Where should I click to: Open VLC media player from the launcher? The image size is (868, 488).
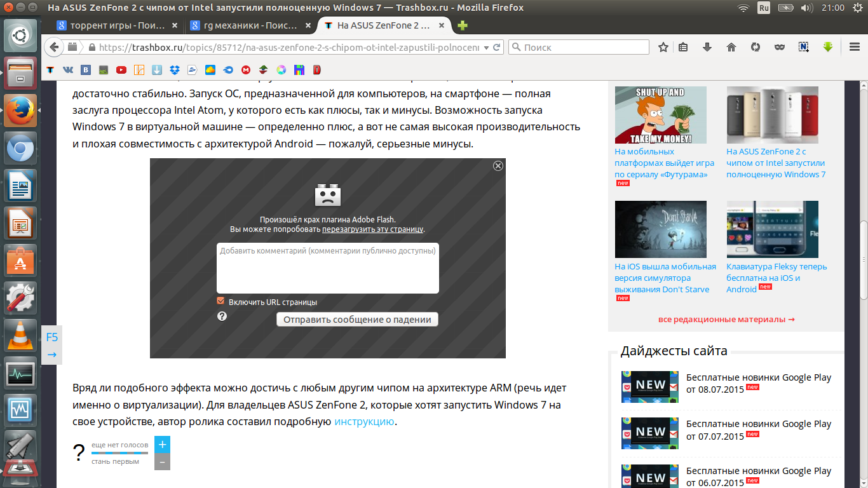tap(20, 335)
